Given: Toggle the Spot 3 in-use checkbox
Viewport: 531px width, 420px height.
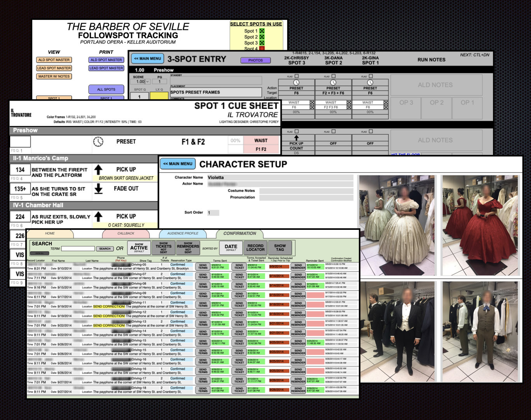Looking at the screenshot, I should 262,43.
